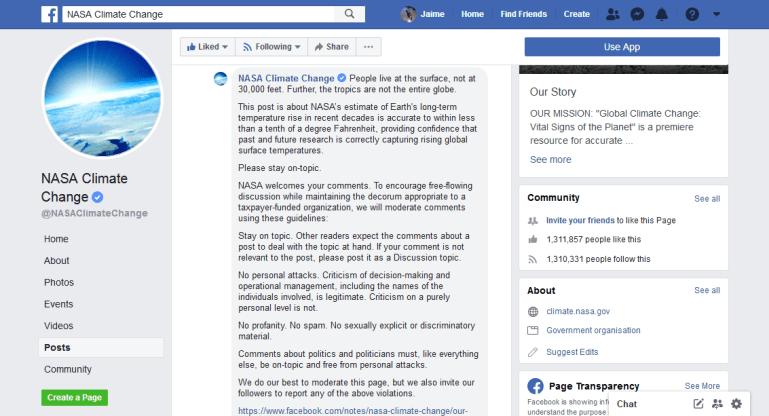Click Facebook icon in Page Transparency card

[536, 386]
